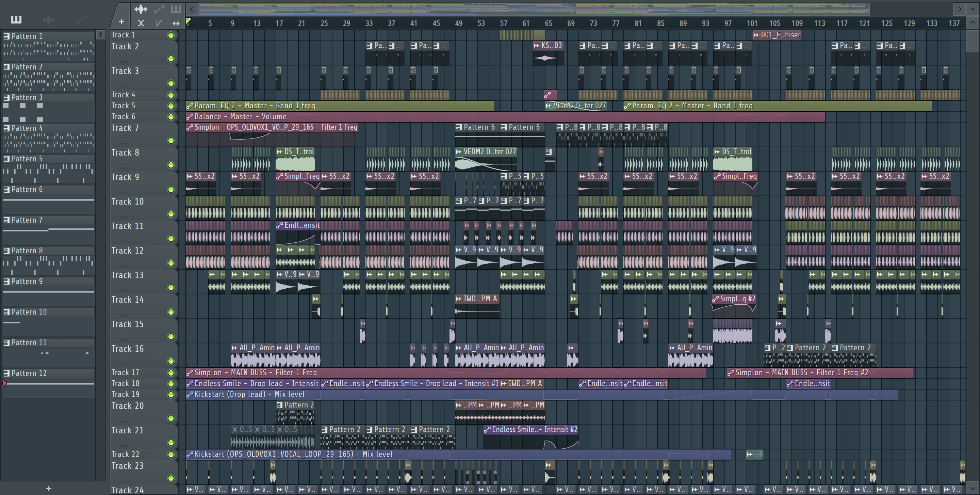Screen dimensions: 980x495
Task: Click the right arrow beside song overview
Action: click(x=960, y=9)
